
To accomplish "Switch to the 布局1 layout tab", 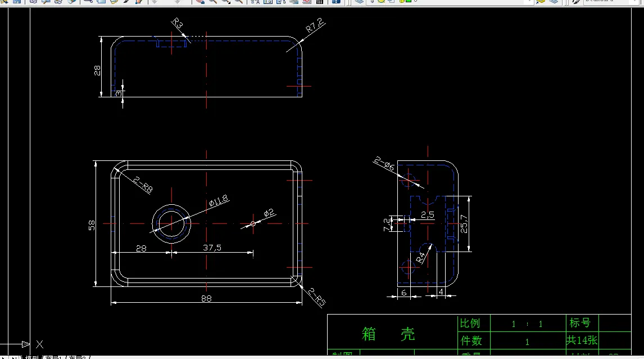I will tap(53, 357).
